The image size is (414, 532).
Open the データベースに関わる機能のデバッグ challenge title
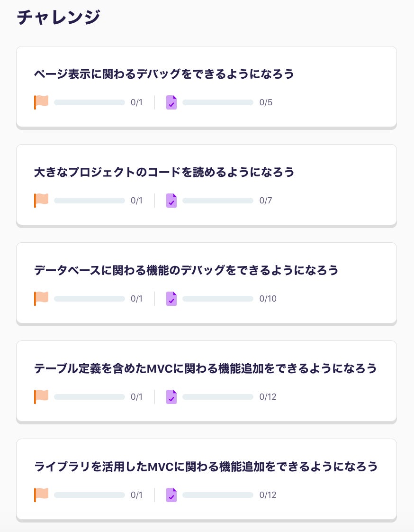click(x=186, y=271)
